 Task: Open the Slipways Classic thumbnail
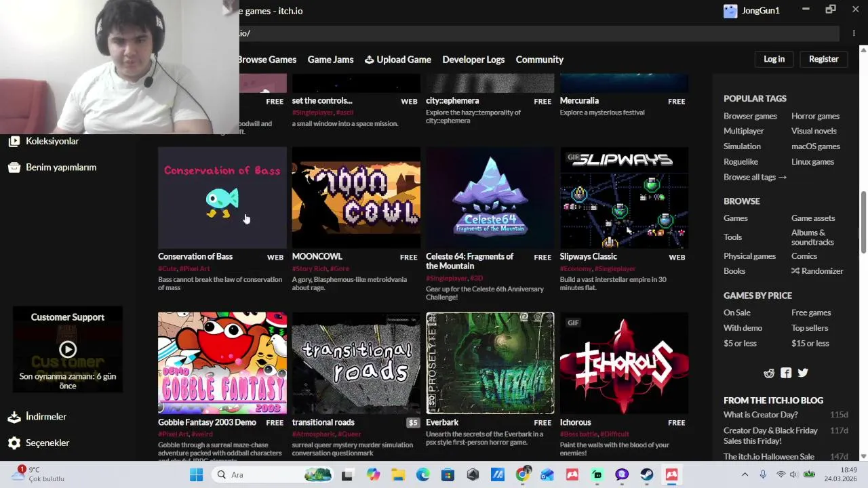(624, 198)
